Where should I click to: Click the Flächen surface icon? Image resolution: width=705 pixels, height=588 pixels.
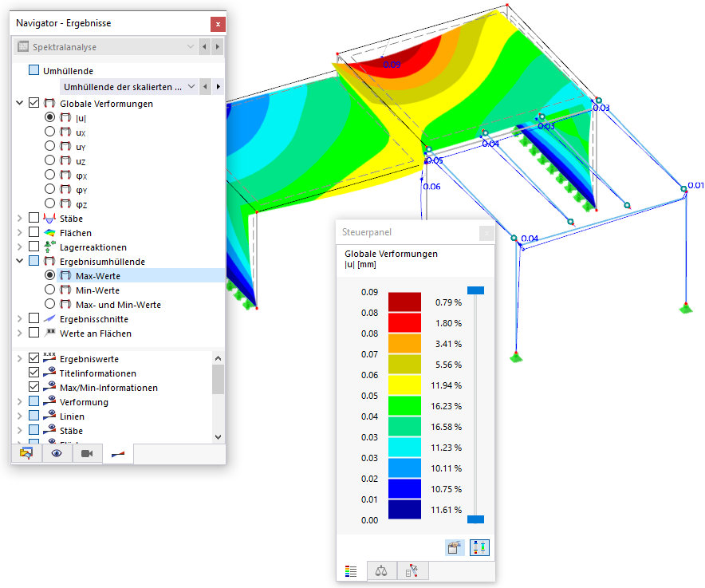point(49,233)
